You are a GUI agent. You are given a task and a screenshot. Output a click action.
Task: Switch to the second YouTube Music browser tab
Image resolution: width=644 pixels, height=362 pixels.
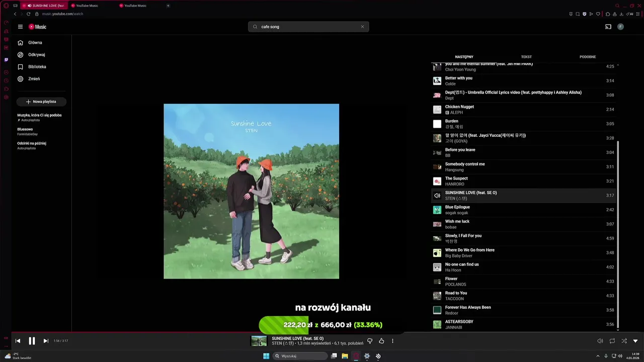pyautogui.click(x=94, y=6)
